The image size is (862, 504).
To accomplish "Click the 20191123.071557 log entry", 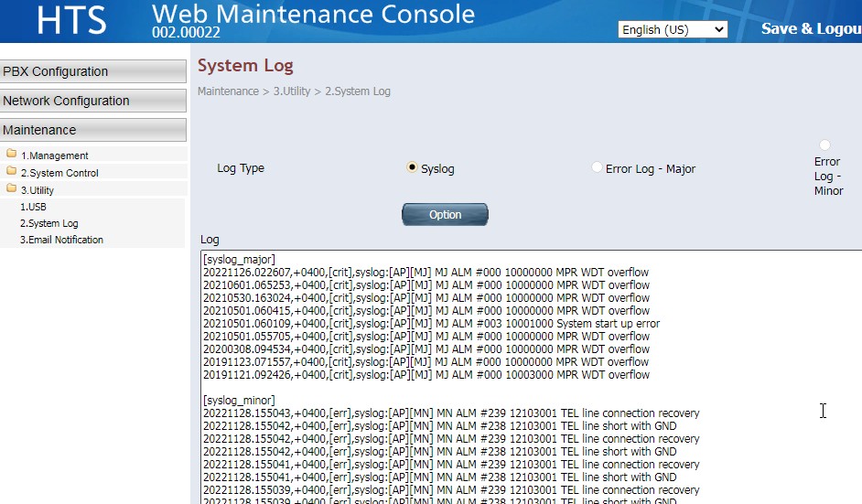I will pos(426,361).
